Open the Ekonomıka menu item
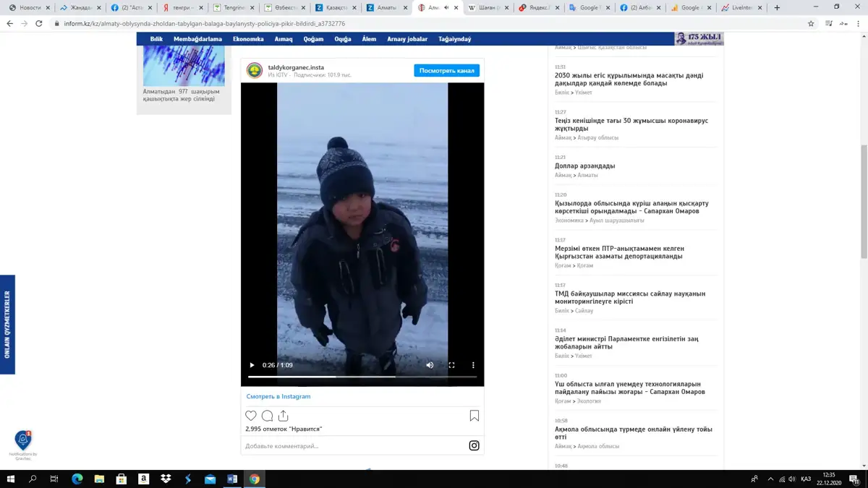The width and height of the screenshot is (868, 488). coord(248,39)
